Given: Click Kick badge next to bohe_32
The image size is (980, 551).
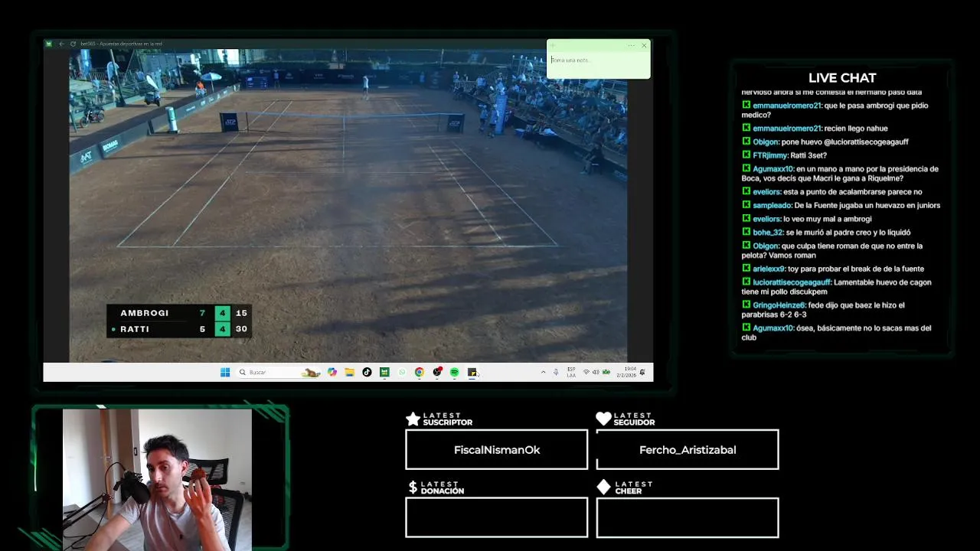Looking at the screenshot, I should (x=746, y=232).
